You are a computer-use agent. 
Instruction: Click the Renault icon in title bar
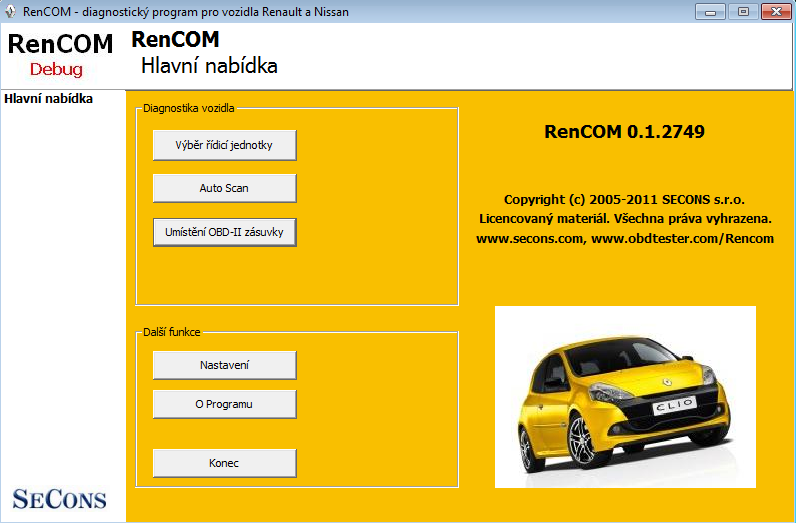tap(10, 11)
